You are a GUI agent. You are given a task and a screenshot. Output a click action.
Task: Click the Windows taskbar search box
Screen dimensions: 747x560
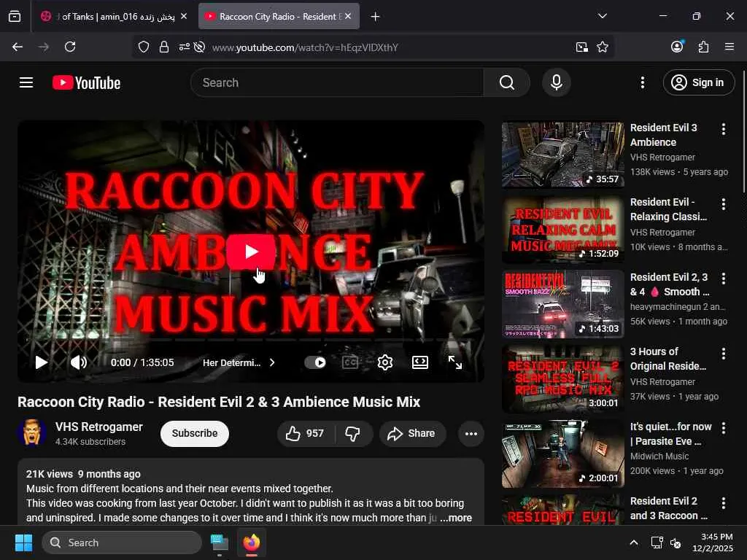click(122, 542)
